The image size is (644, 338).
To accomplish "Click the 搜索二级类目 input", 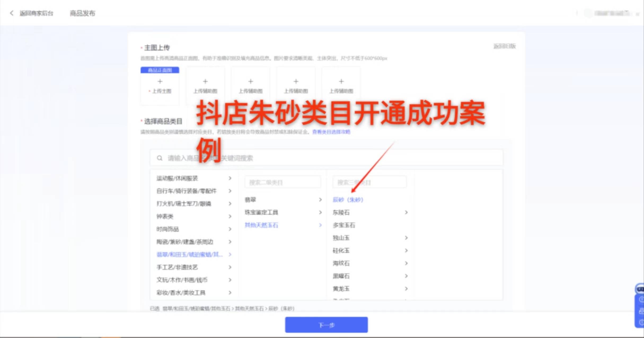I will tap(283, 182).
